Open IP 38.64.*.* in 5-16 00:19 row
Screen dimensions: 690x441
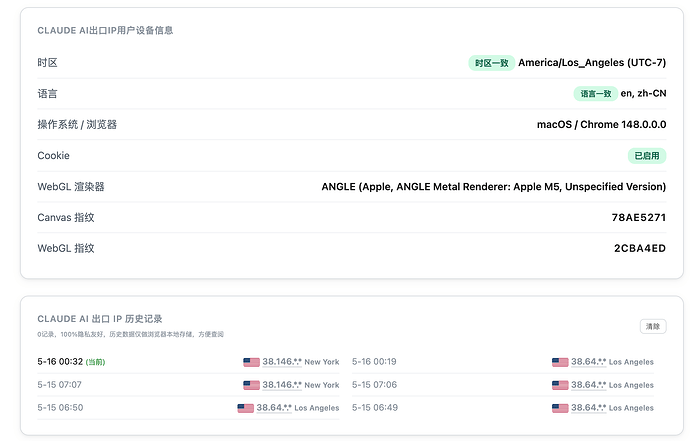(x=588, y=362)
